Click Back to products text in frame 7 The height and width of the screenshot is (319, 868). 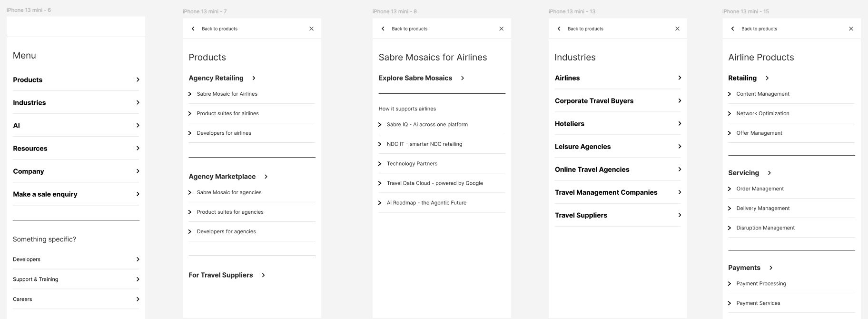coord(219,29)
